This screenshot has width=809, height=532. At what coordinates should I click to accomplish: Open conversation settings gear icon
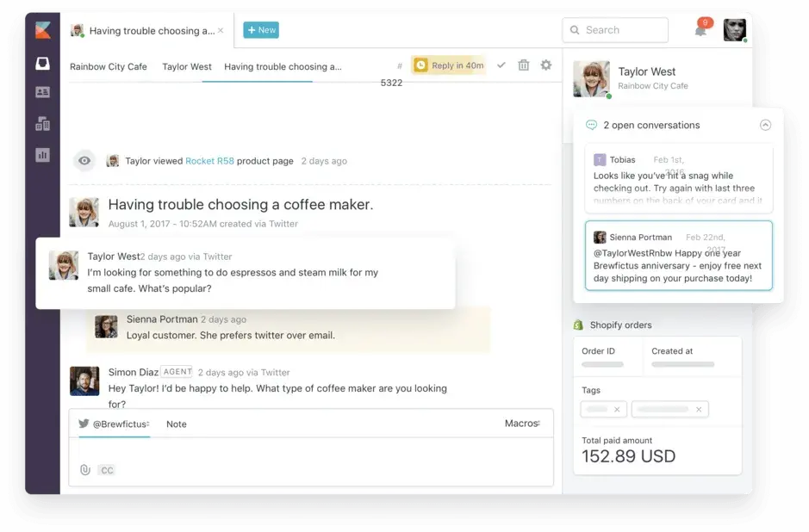click(x=546, y=65)
